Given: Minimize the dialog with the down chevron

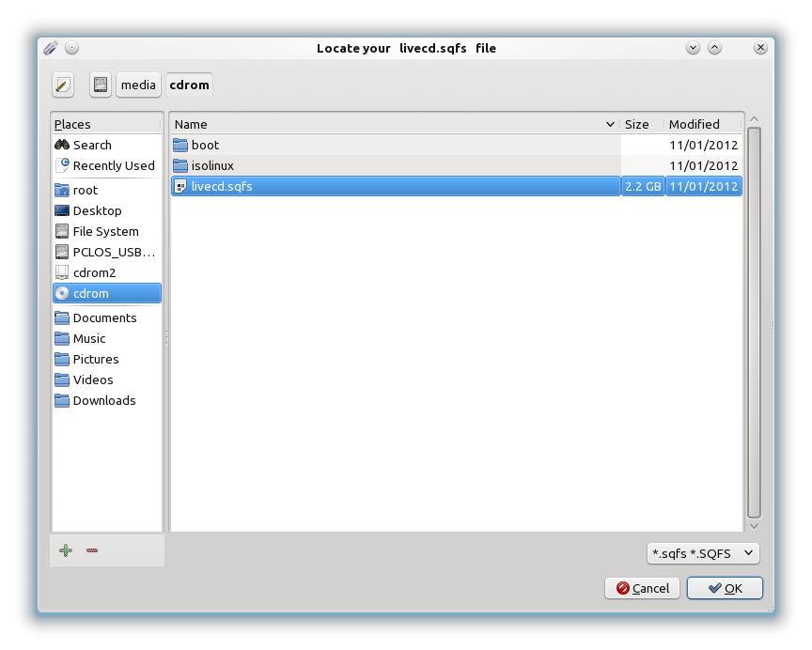Looking at the screenshot, I should (x=693, y=48).
